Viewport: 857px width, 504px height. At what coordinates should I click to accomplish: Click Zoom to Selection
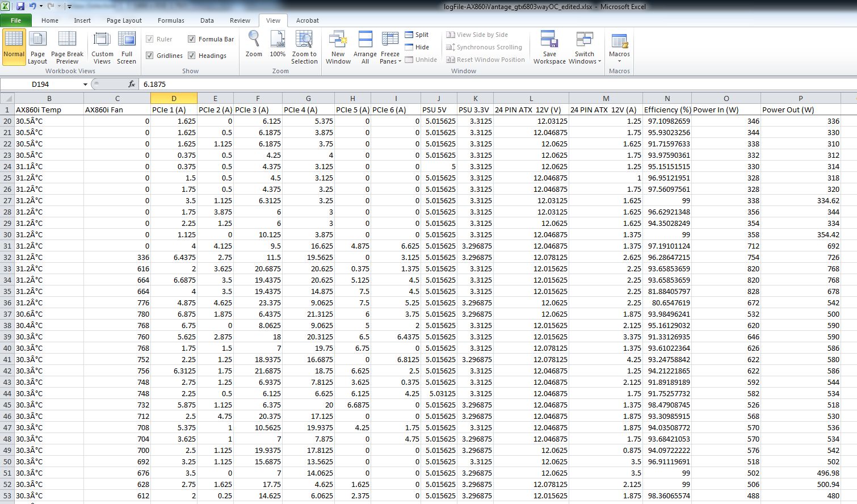[304, 47]
